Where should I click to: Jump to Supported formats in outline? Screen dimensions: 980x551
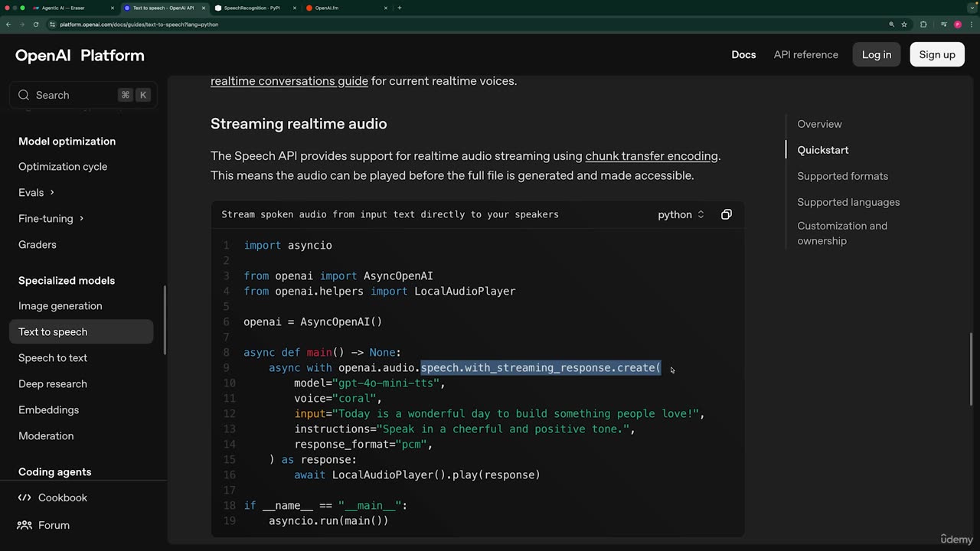click(x=842, y=176)
